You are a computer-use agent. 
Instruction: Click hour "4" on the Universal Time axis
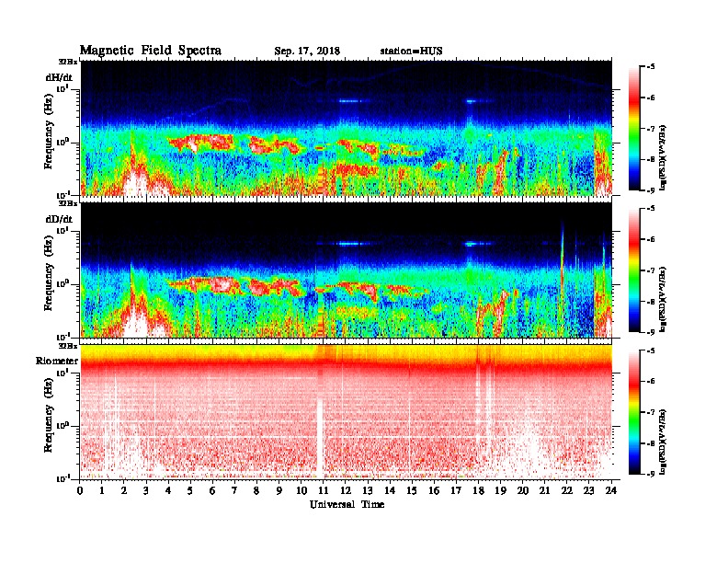[x=168, y=490]
